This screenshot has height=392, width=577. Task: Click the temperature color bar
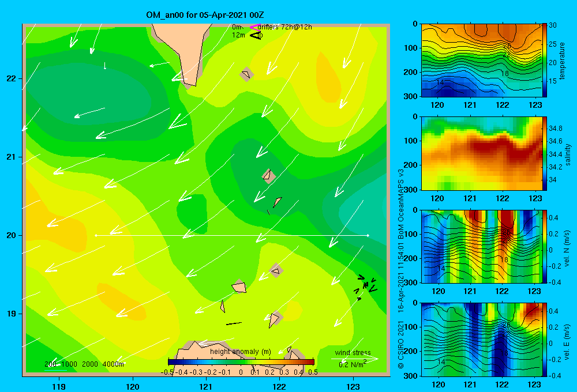[544, 61]
